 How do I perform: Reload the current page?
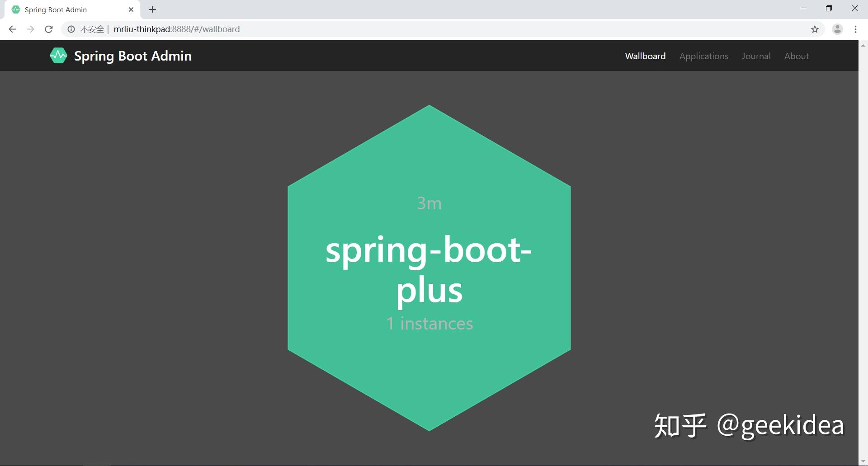click(x=48, y=29)
